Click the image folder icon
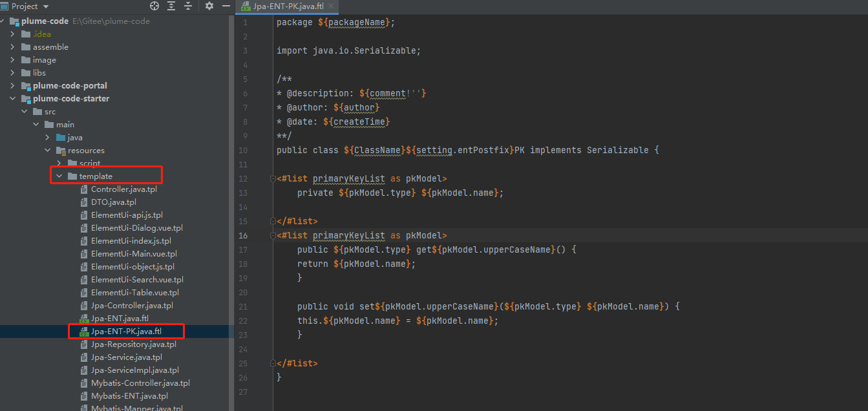This screenshot has width=868, height=411. click(26, 60)
